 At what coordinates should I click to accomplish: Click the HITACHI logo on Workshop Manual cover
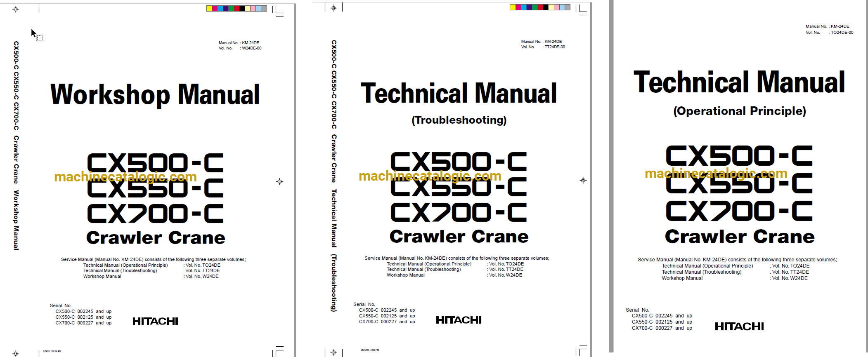[155, 321]
